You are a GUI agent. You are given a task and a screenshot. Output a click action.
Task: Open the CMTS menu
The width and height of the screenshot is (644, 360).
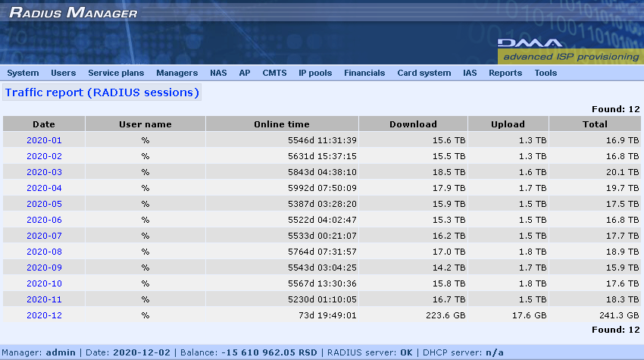tap(274, 73)
